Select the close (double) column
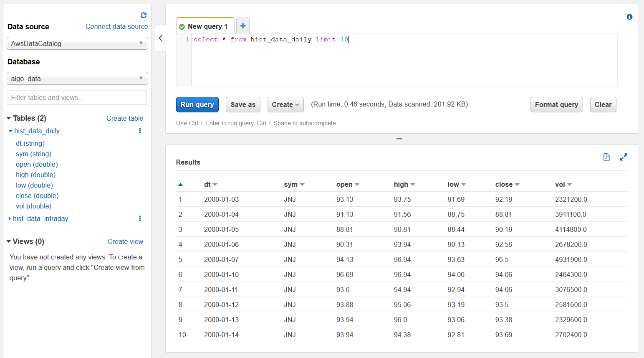The height and width of the screenshot is (358, 644). (37, 196)
